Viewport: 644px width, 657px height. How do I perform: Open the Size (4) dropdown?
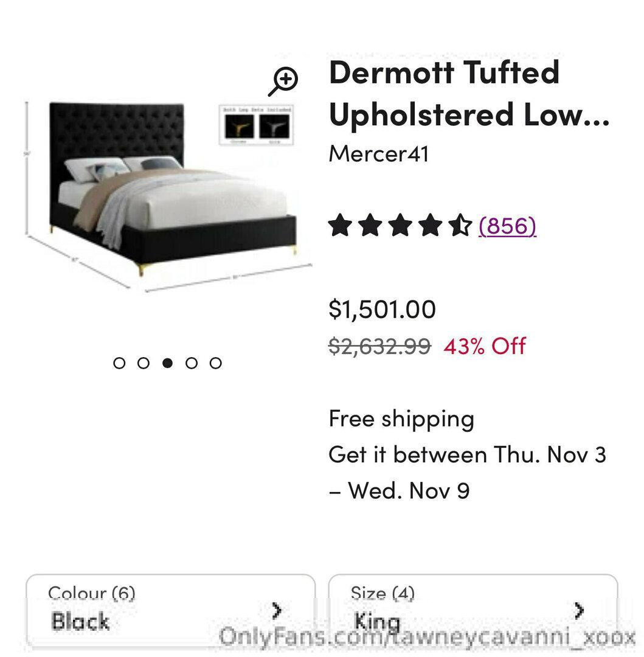point(473,609)
